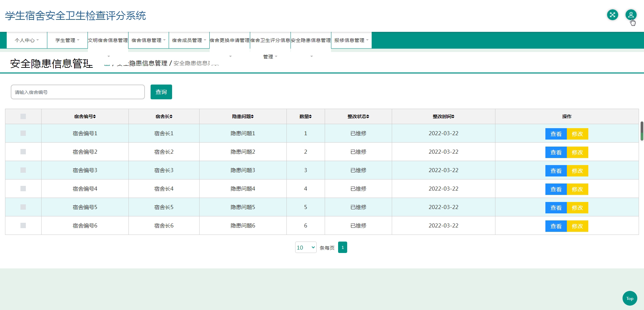This screenshot has width=644, height=310.
Task: Sort by 整改时间 column header
Action: tap(443, 116)
